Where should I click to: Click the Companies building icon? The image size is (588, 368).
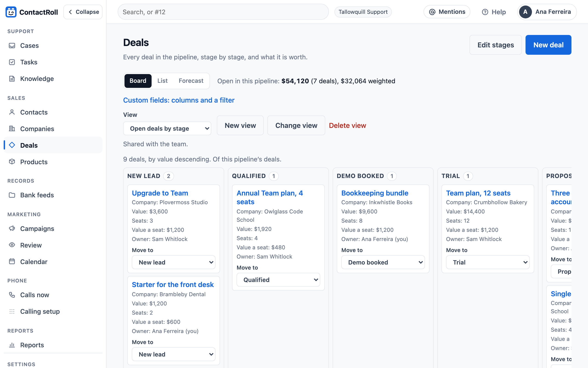(12, 129)
